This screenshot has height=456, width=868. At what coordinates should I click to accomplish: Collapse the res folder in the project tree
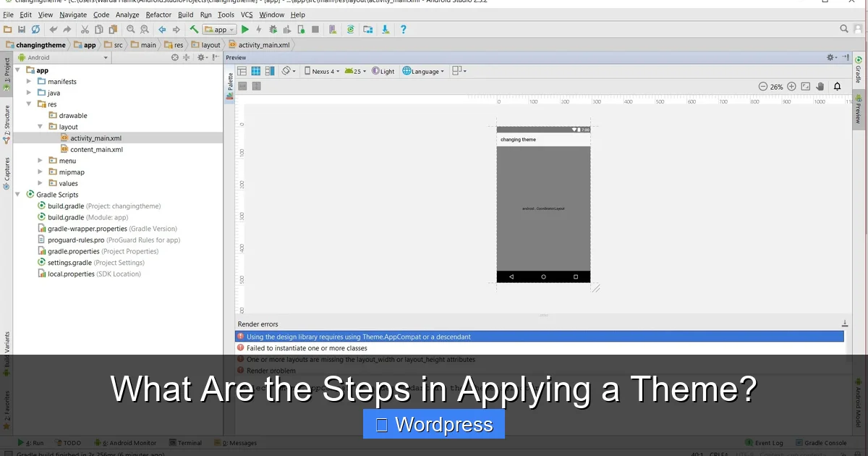coord(29,104)
